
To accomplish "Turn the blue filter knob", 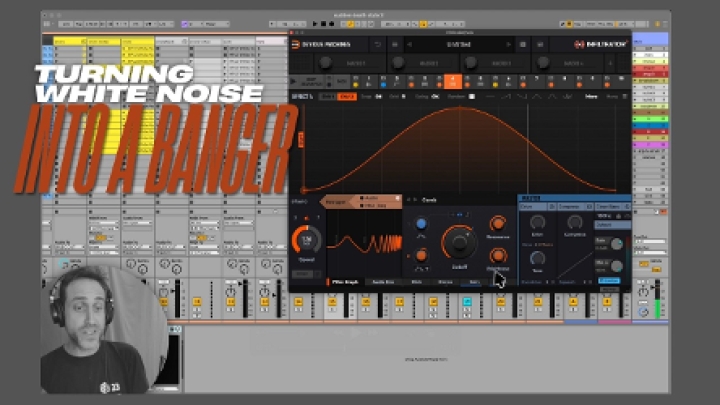I will 421,224.
